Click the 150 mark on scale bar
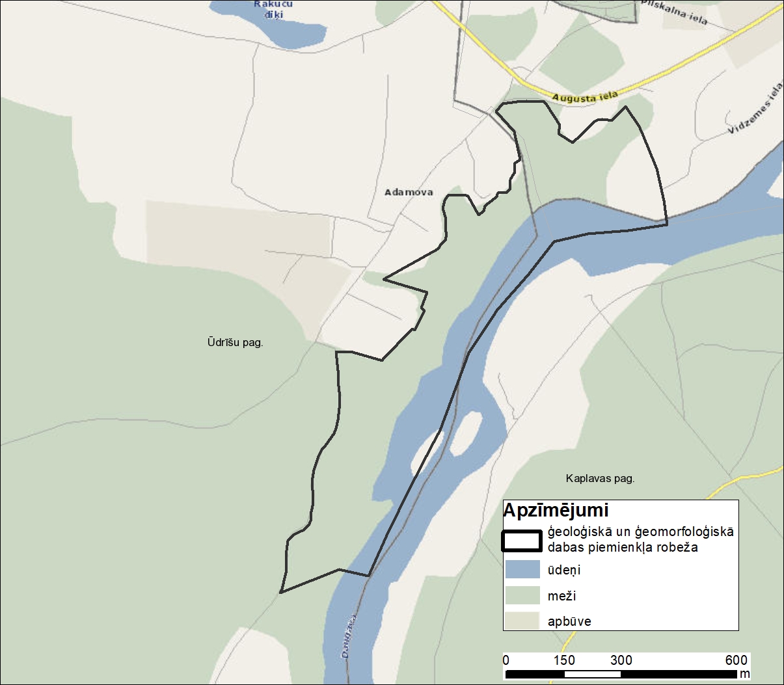 (x=563, y=660)
